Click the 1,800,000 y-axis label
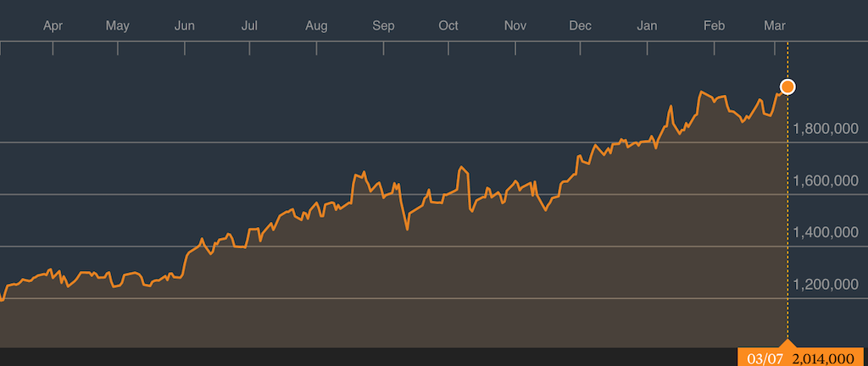Viewport: 868px width, 366px height. tap(825, 129)
